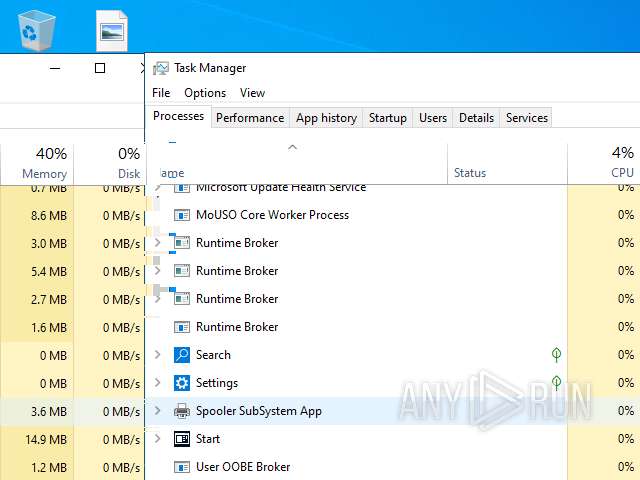Click the 3.6 MB memory value
Screen dimensions: 640x480
[x=49, y=411]
